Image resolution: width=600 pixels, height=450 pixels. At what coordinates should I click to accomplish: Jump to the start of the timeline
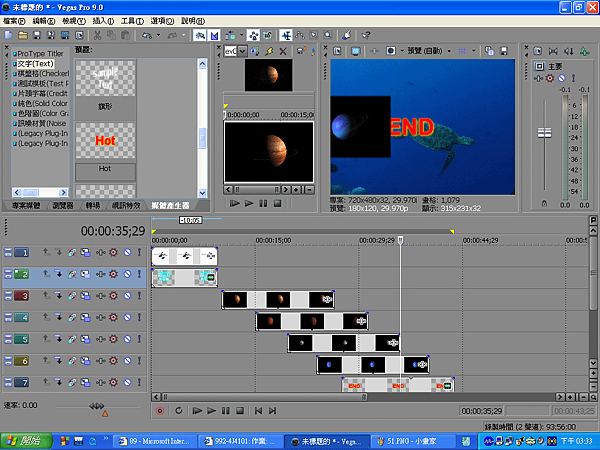coord(258,411)
